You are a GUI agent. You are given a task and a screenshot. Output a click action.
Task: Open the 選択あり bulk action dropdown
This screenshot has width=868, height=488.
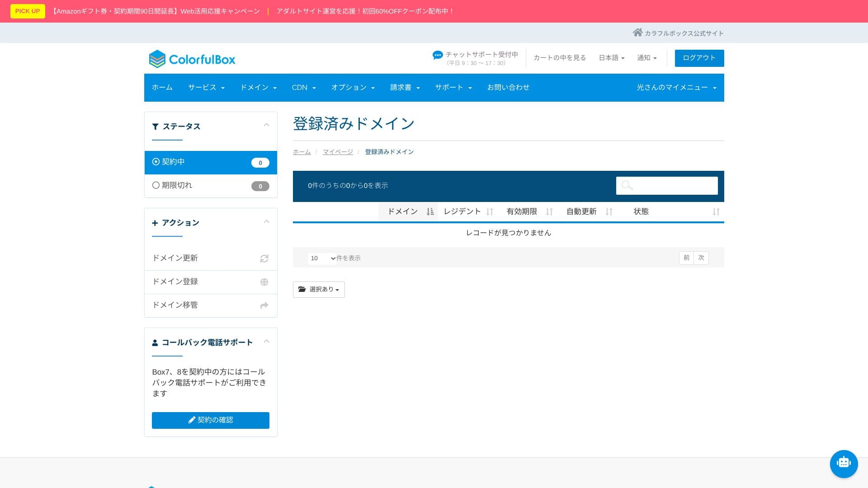coord(319,290)
